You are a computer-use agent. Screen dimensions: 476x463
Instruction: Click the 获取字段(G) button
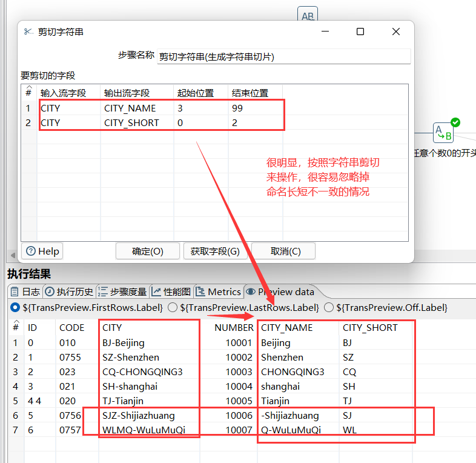click(215, 251)
